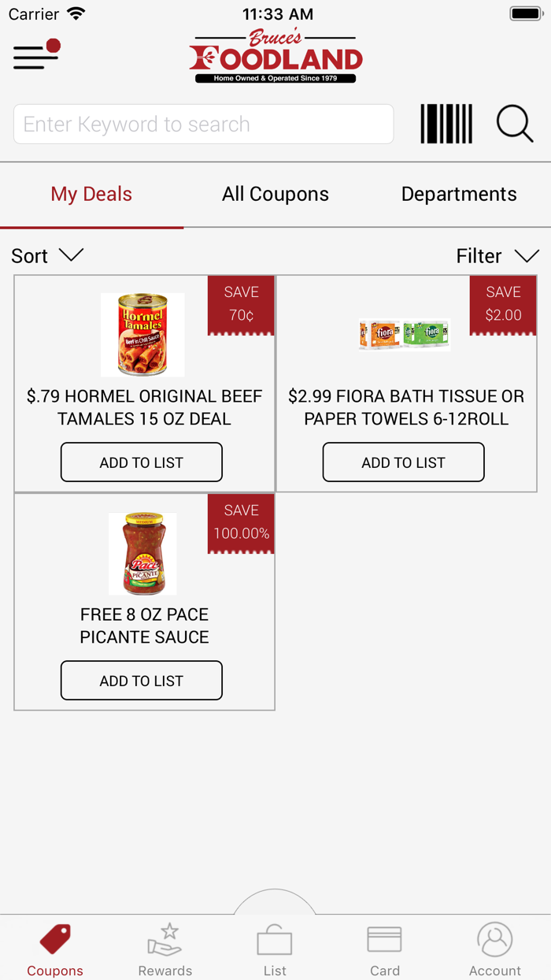Tap the magnifying glass search icon
Screen dimensions: 551x980
[515, 124]
